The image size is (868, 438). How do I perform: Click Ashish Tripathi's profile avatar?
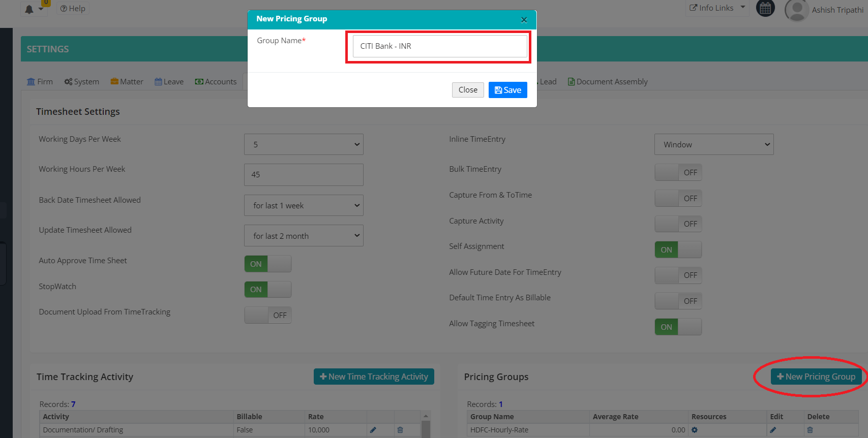[797, 10]
